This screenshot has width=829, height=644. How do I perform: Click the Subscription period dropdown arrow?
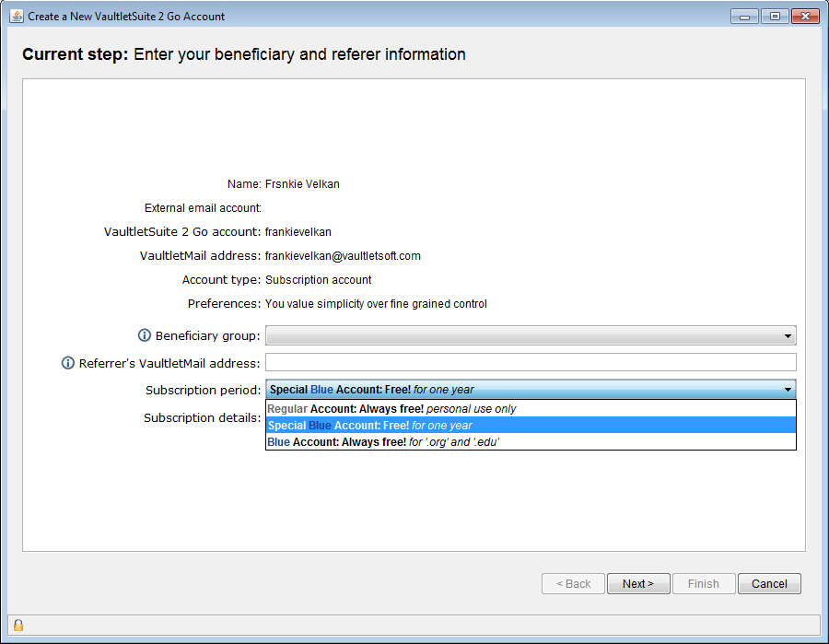coord(788,390)
